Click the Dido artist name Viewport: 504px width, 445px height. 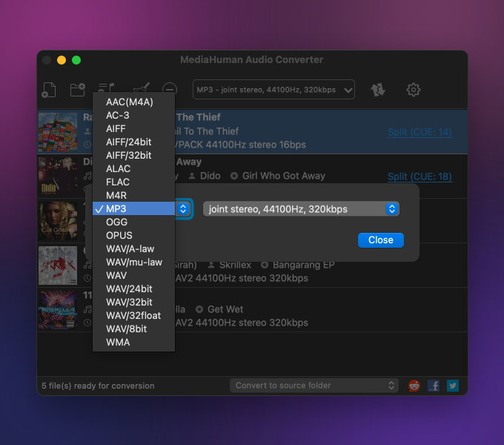coord(210,176)
